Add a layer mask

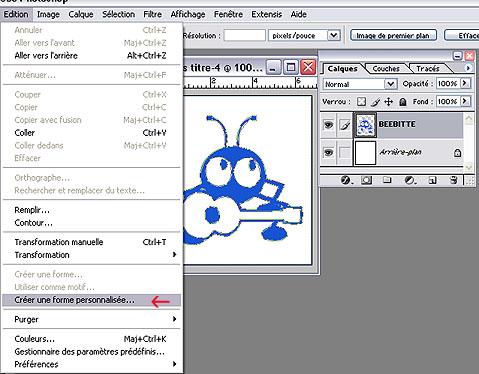tap(367, 180)
